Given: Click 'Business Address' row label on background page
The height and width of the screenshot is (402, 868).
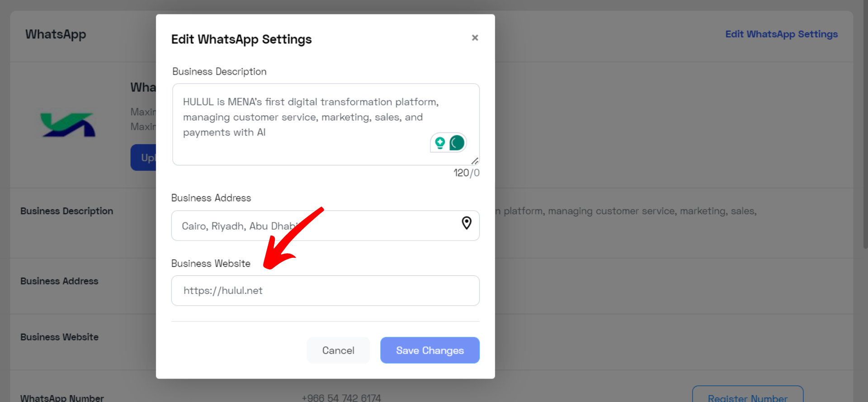Looking at the screenshot, I should point(59,281).
